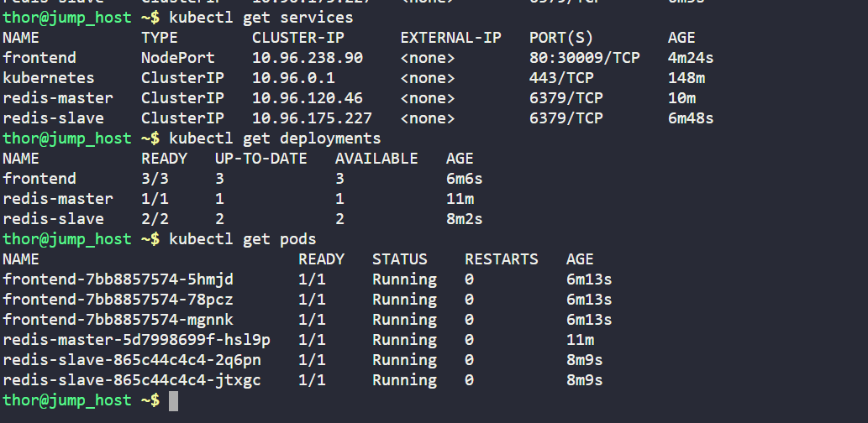Click the blinking cursor at the prompt

(x=174, y=401)
